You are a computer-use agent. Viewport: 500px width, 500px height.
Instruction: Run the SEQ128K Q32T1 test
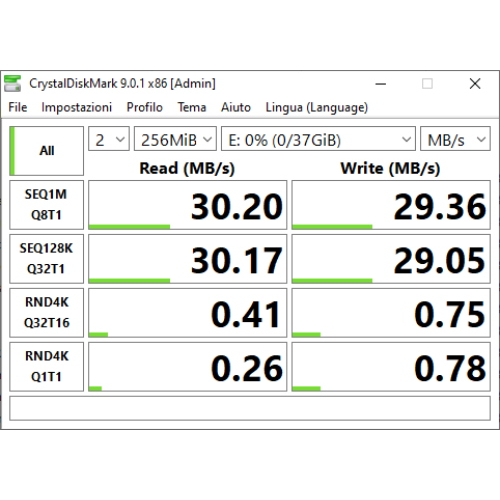click(x=46, y=259)
